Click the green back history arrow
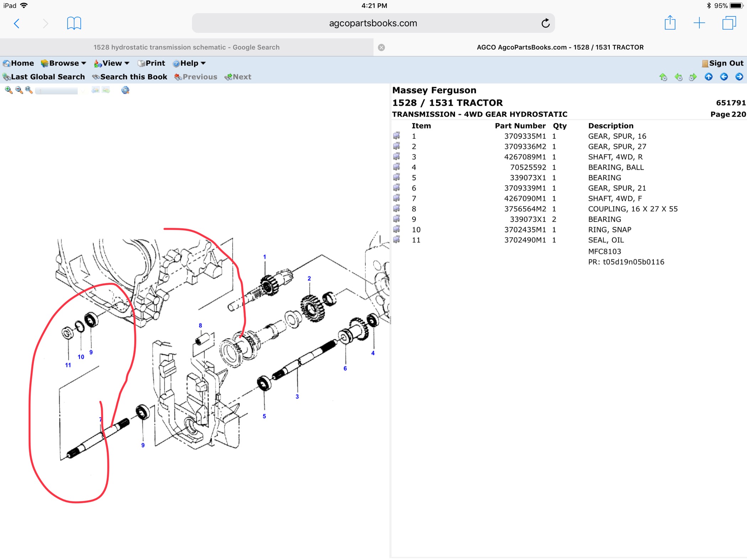 point(678,77)
